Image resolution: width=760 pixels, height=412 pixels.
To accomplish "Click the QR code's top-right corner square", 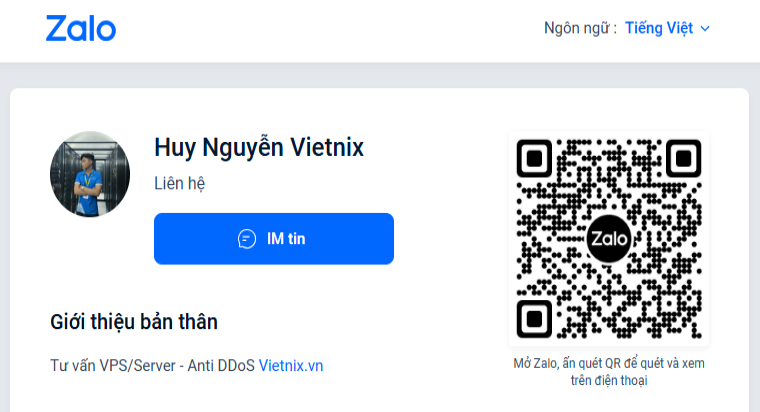I will 682,158.
